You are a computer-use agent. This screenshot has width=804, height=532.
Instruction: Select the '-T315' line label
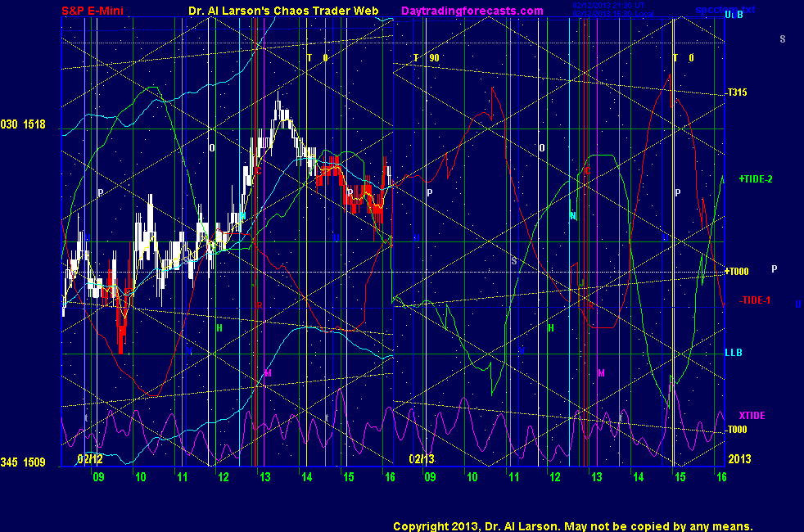pyautogui.click(x=736, y=92)
